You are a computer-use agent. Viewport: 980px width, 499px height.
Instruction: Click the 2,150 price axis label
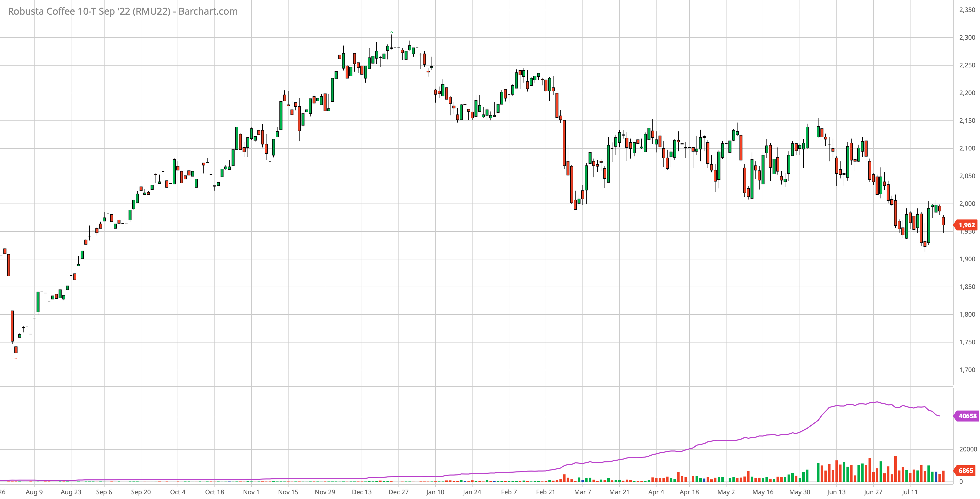pyautogui.click(x=967, y=120)
